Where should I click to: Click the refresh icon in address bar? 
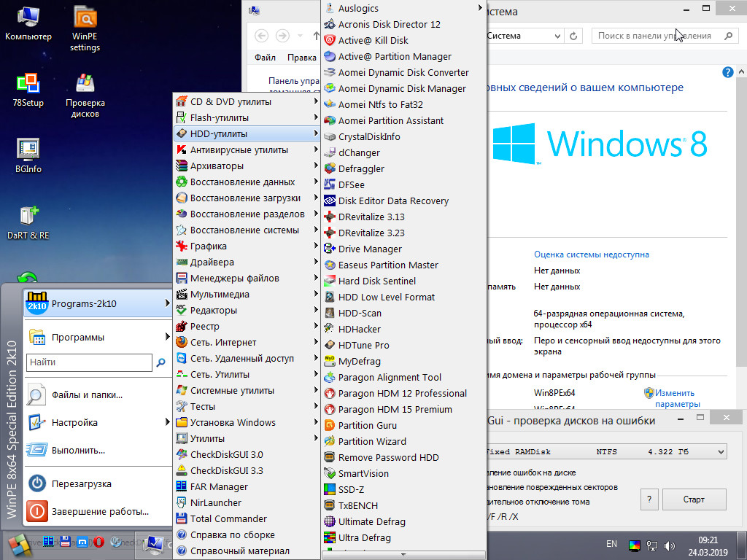[573, 36]
